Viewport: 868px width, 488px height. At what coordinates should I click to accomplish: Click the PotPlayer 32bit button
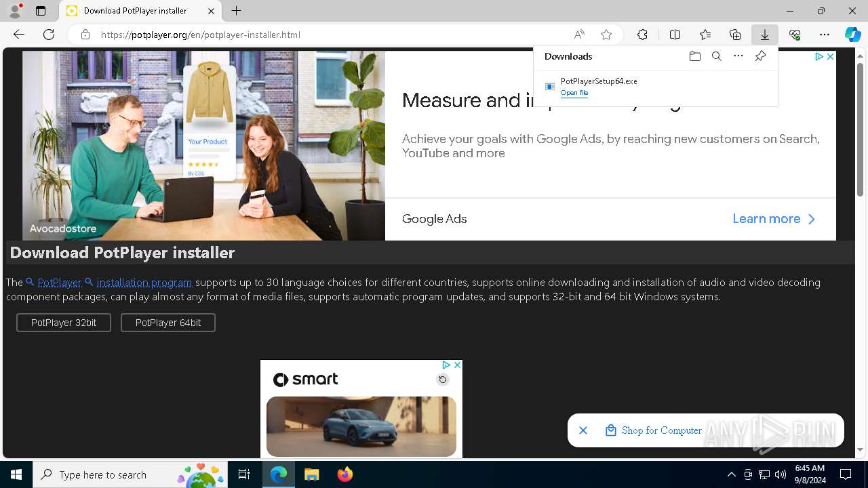click(64, 323)
